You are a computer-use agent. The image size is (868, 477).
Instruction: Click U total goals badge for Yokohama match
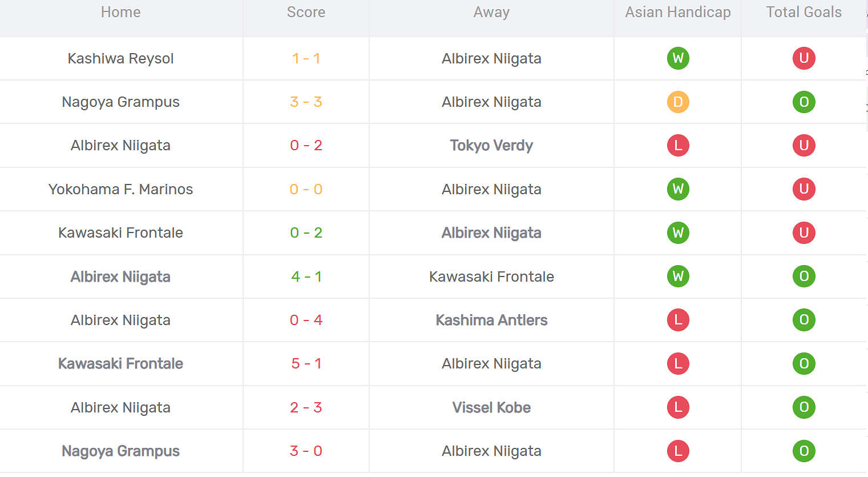point(804,189)
